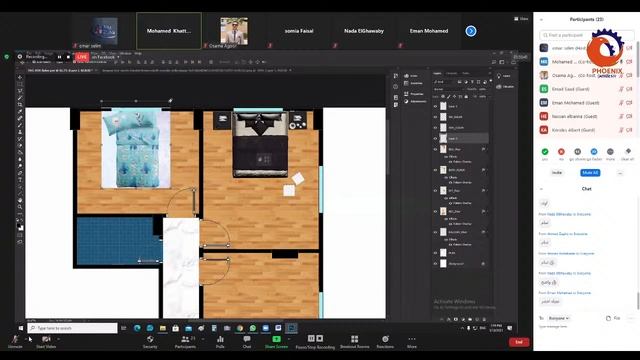Switch to the Layers tab

click(438, 73)
